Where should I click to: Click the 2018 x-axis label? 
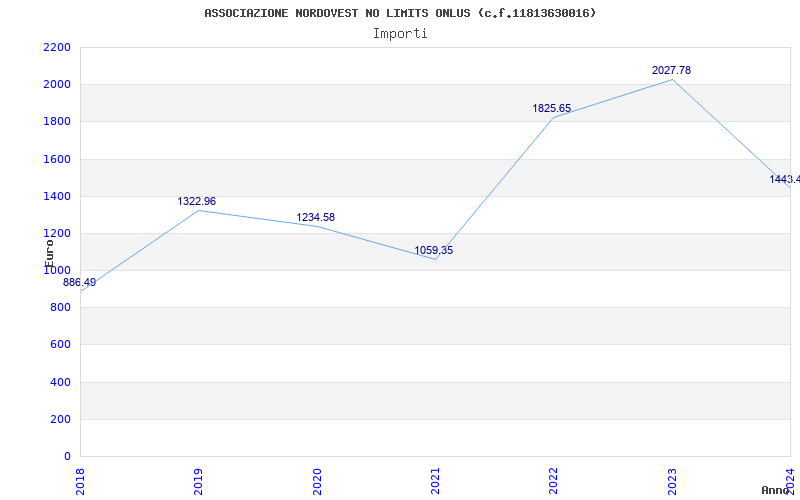click(80, 482)
